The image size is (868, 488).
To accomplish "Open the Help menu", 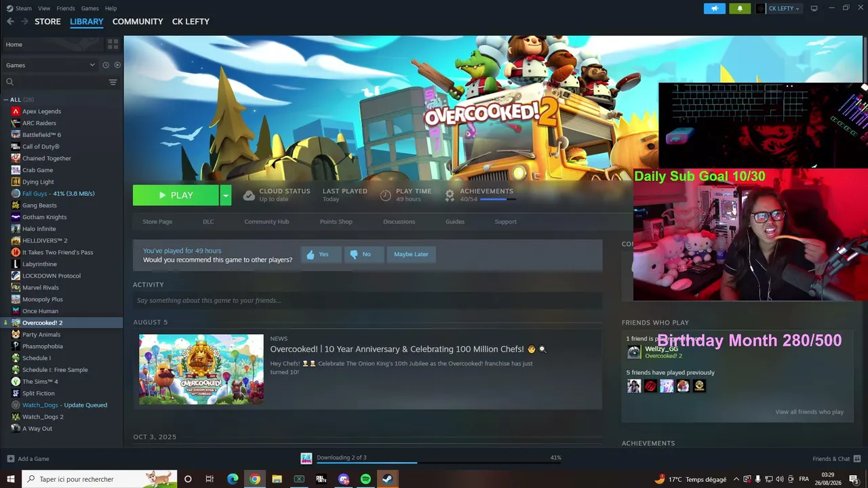I will (x=111, y=8).
